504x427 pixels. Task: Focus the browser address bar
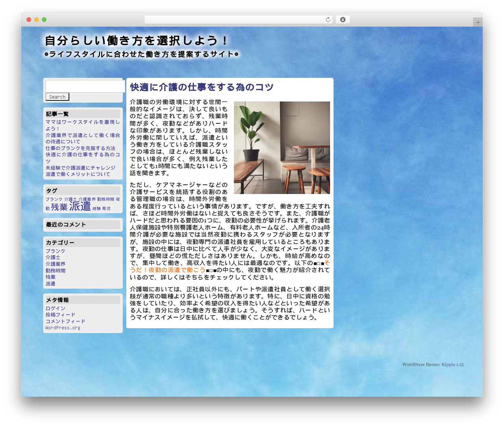pyautogui.click(x=238, y=20)
